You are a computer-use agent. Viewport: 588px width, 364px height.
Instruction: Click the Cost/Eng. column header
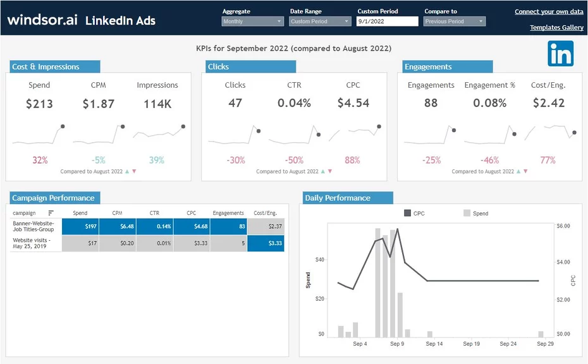[x=265, y=213]
